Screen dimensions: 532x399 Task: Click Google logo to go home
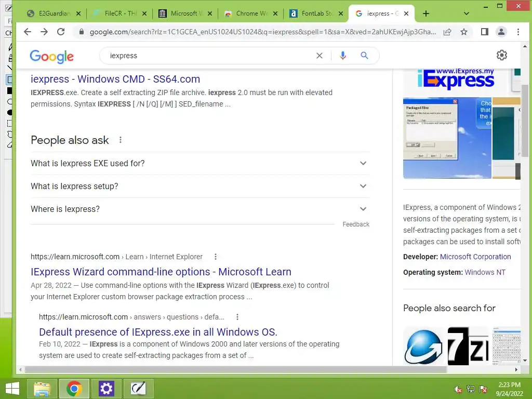51,56
